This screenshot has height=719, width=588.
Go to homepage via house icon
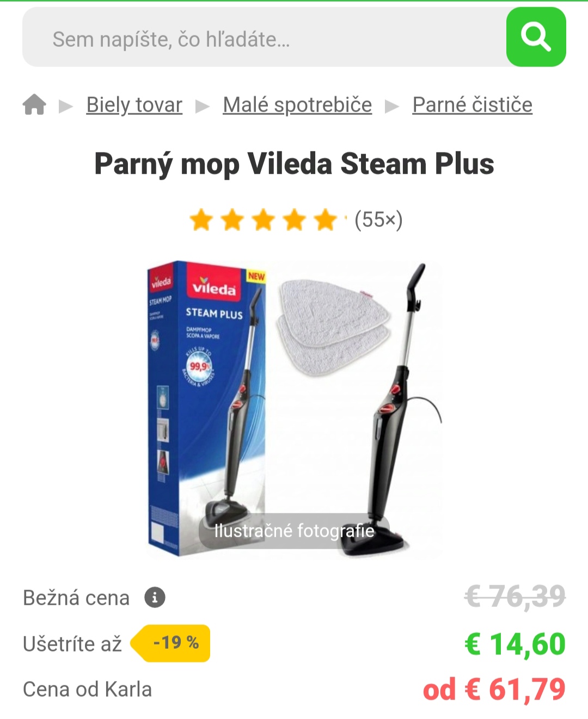coord(34,105)
